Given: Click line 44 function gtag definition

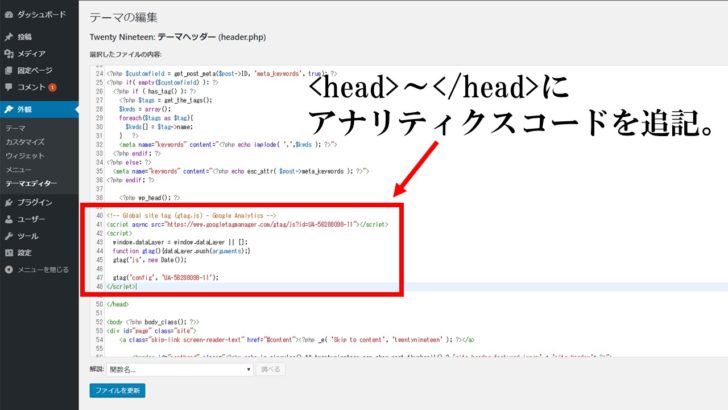Looking at the screenshot, I should coord(182,251).
